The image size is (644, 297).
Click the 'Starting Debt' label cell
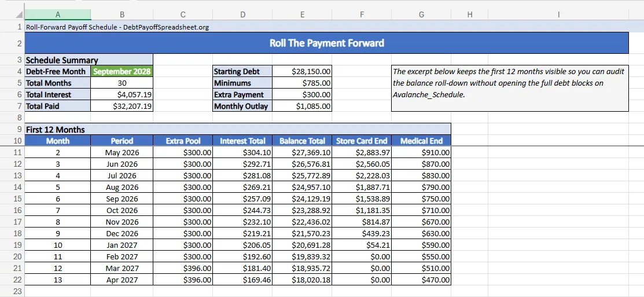[x=243, y=71]
